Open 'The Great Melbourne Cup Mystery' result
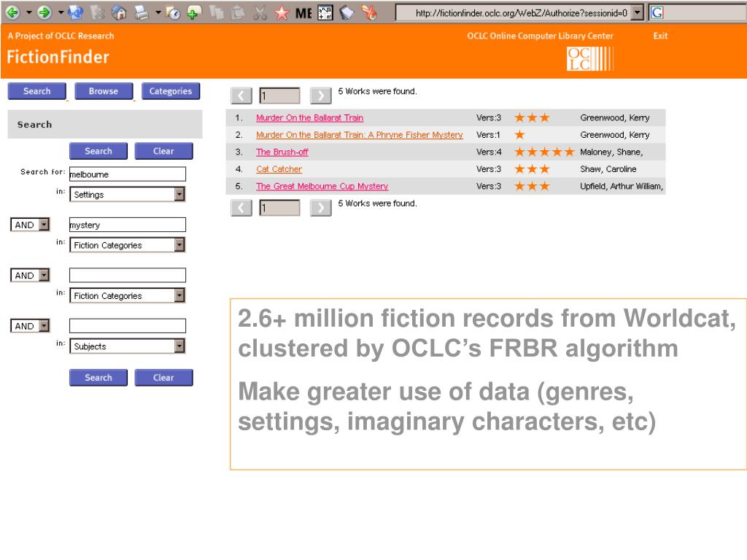The height and width of the screenshot is (560, 747). (322, 186)
